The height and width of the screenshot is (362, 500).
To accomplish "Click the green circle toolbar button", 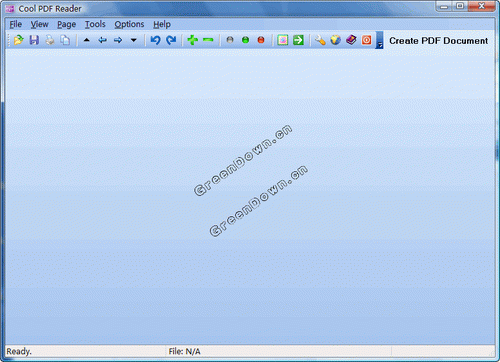I will point(245,40).
